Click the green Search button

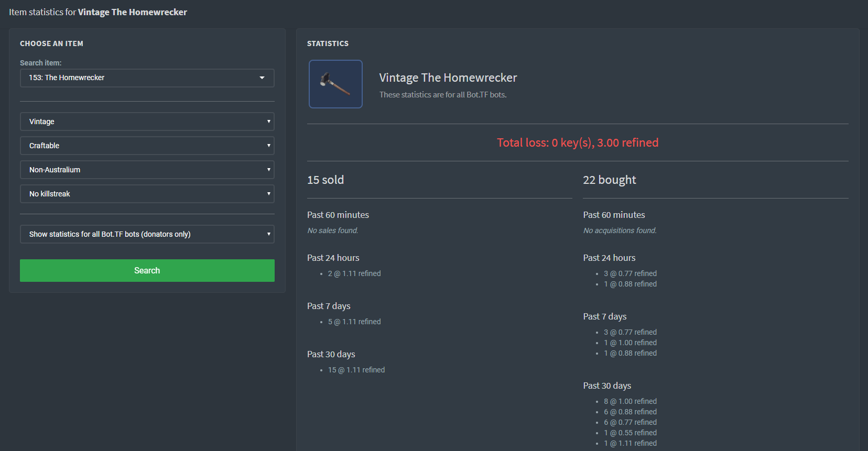tap(147, 270)
